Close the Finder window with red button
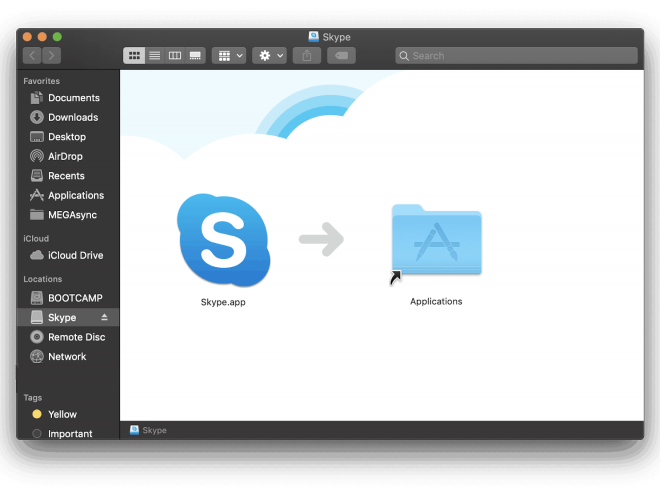The width and height of the screenshot is (660, 495). pyautogui.click(x=27, y=37)
